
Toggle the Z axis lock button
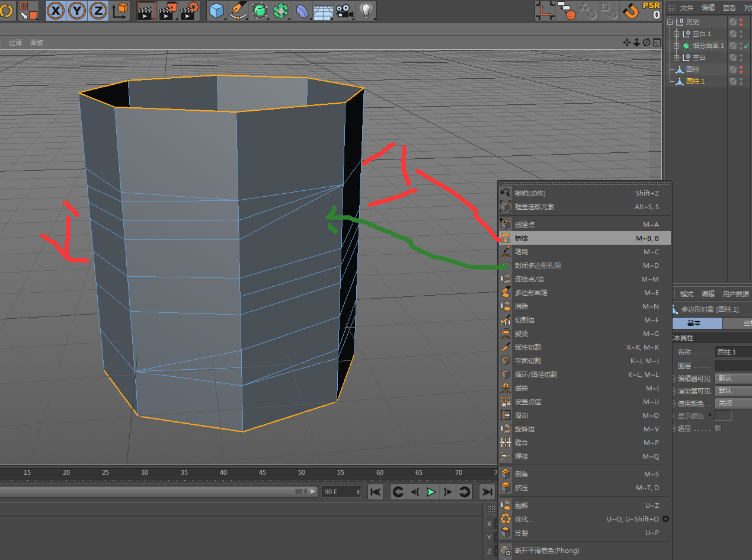[x=98, y=10]
